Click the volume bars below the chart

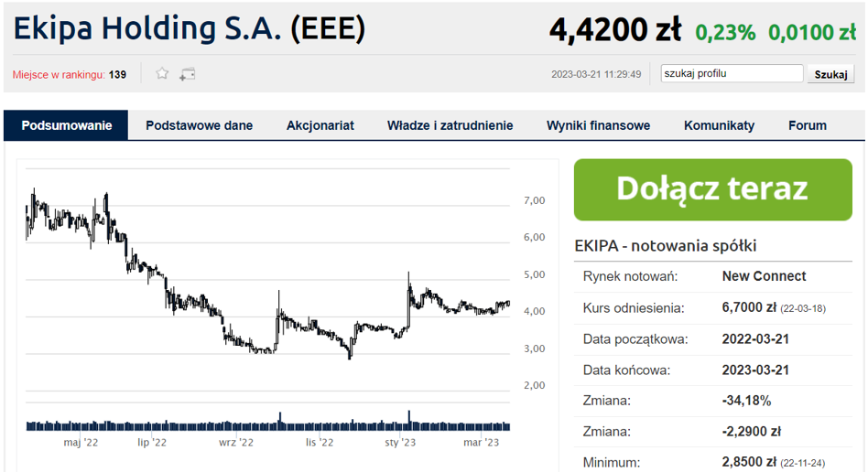tap(268, 423)
